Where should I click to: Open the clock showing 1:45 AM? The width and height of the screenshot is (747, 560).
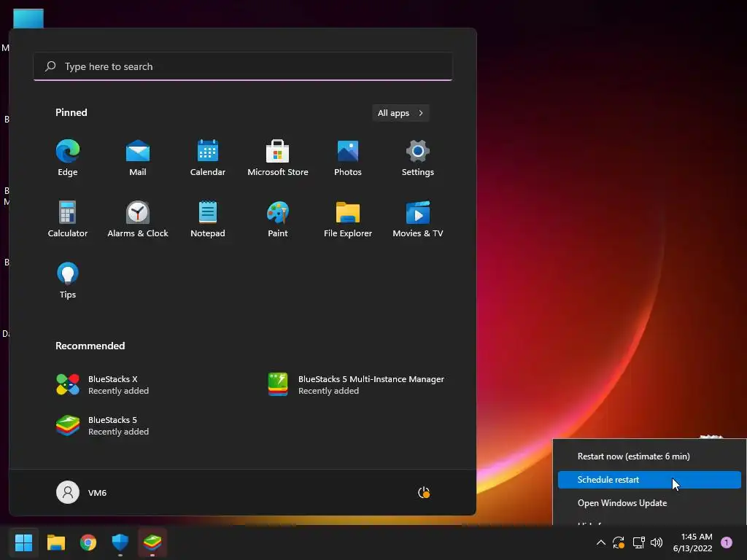pos(693,542)
